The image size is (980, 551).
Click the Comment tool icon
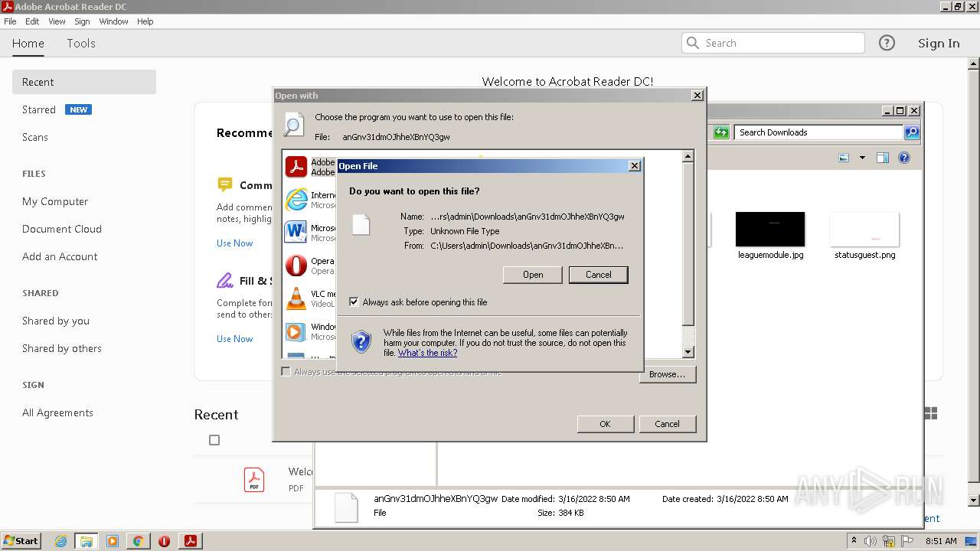pos(224,184)
